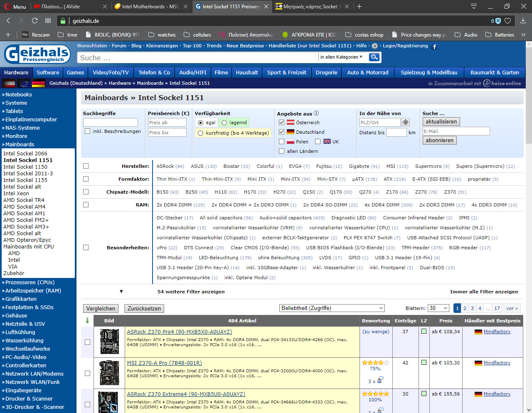
Task: Open the Games navigation tab
Action: (76, 72)
